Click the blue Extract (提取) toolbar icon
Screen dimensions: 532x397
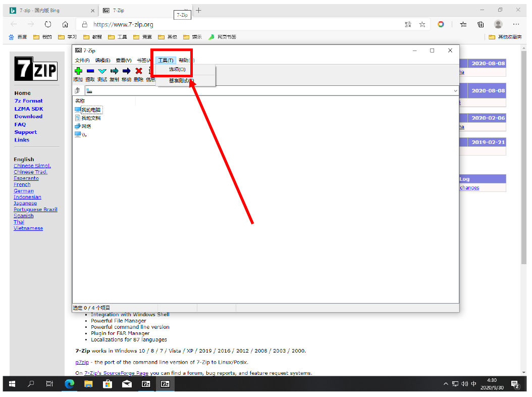(90, 71)
